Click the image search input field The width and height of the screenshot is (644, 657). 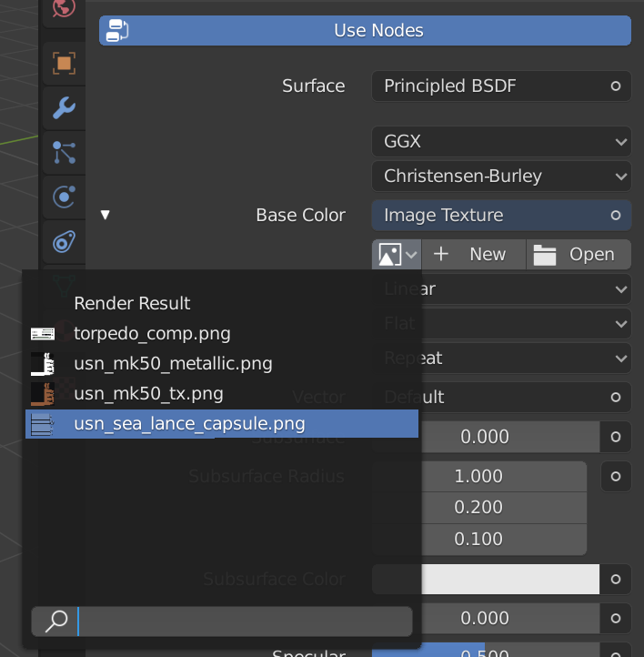point(222,622)
